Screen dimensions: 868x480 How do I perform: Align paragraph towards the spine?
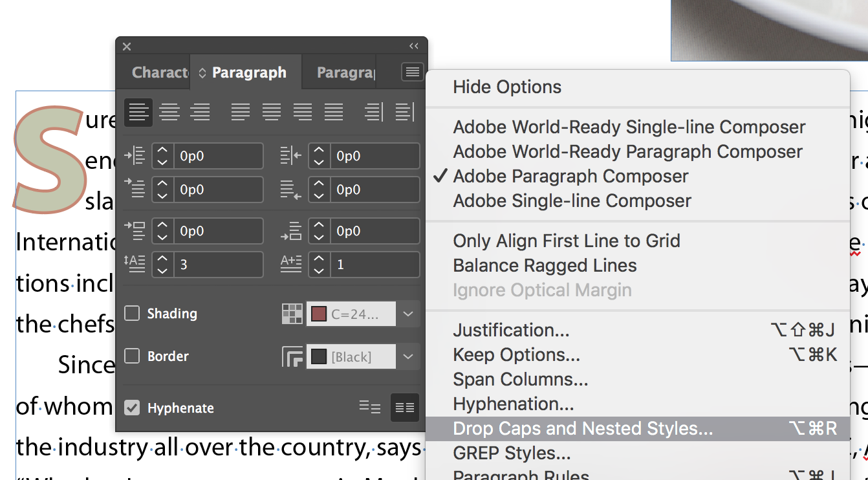374,112
